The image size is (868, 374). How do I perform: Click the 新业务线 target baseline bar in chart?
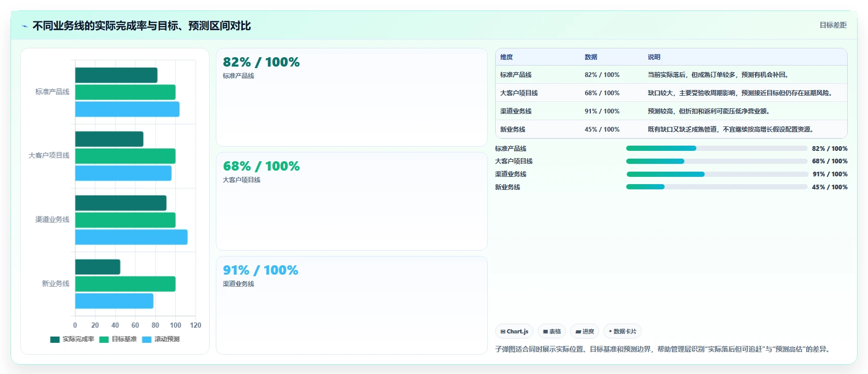[x=125, y=284]
